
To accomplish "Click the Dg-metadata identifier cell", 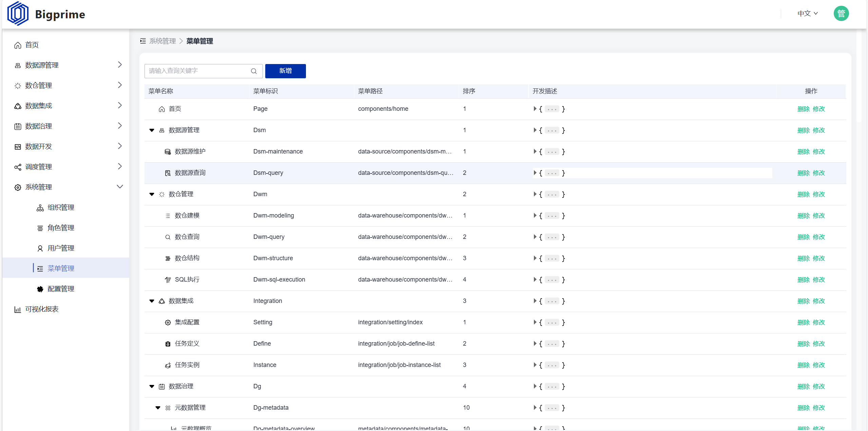I will coord(271,408).
